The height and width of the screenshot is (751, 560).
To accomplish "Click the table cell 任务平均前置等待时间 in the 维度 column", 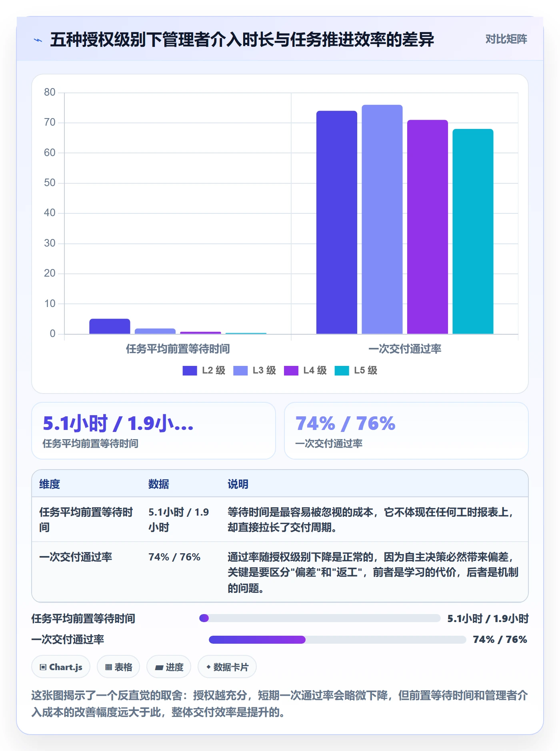I will pos(86,520).
